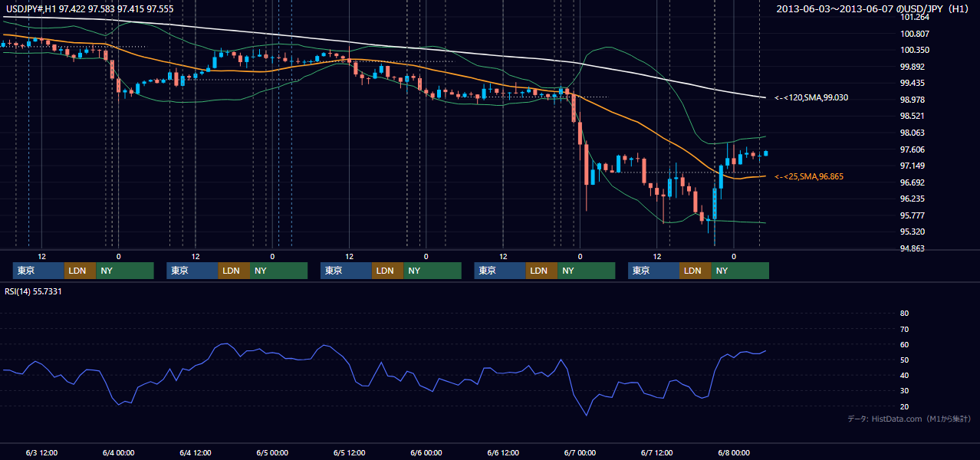The image size is (980, 460).
Task: Click the June 3 LDN session block
Action: [x=80, y=271]
